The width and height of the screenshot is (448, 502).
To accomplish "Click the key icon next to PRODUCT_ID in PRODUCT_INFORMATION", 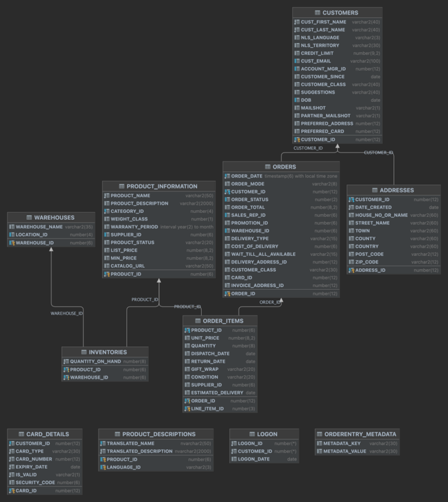I will click(x=107, y=274).
